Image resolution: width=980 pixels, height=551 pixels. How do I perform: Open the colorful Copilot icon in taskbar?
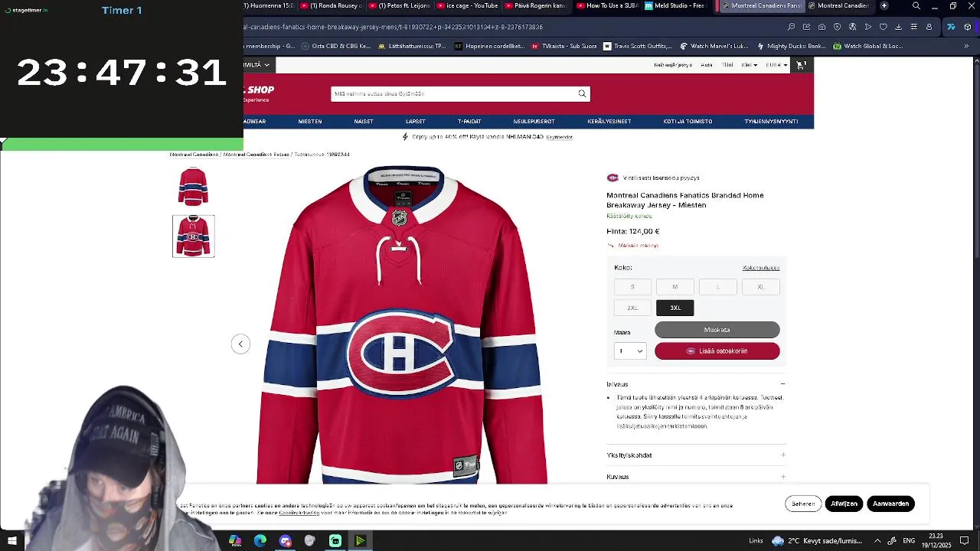235,541
